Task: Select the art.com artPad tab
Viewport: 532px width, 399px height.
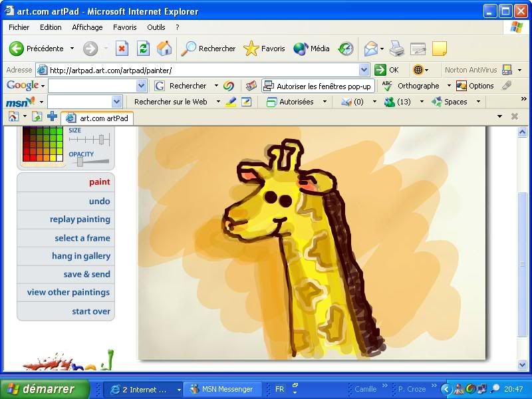Action: pos(98,118)
